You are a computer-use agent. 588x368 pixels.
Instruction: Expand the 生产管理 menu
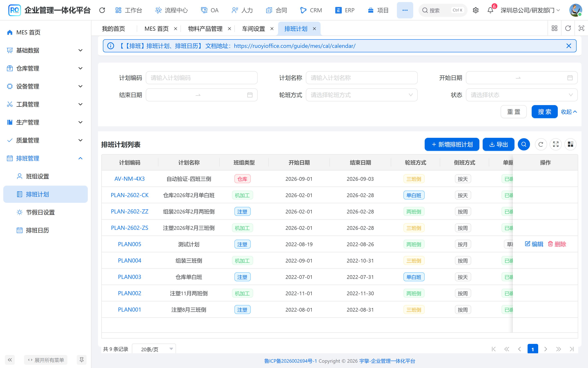click(x=46, y=122)
